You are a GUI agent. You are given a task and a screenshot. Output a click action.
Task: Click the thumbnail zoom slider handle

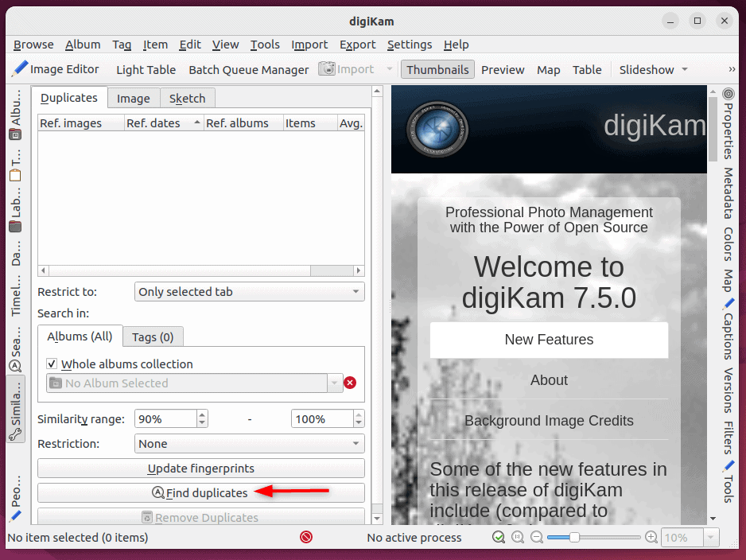click(x=575, y=537)
